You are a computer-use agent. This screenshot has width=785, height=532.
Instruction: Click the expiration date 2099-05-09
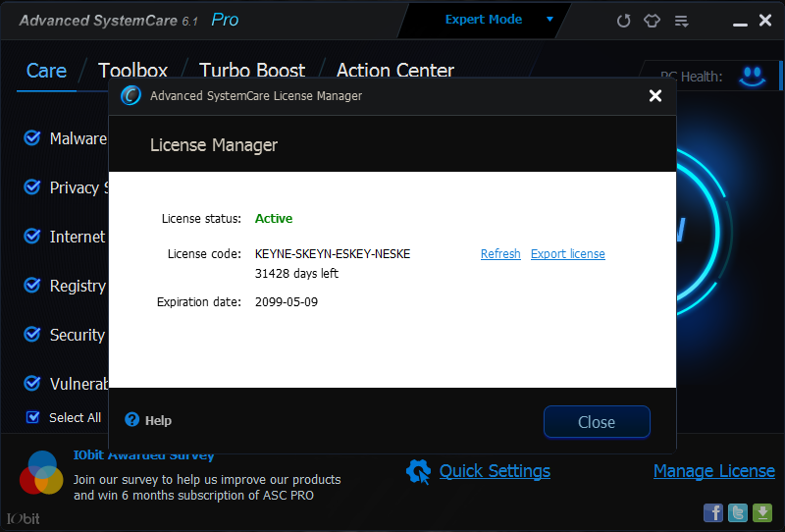point(287,302)
